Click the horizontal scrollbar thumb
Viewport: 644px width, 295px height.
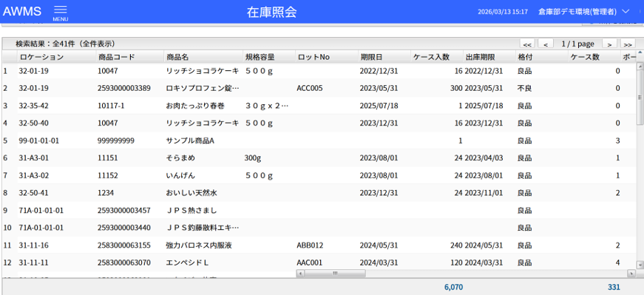click(335, 274)
